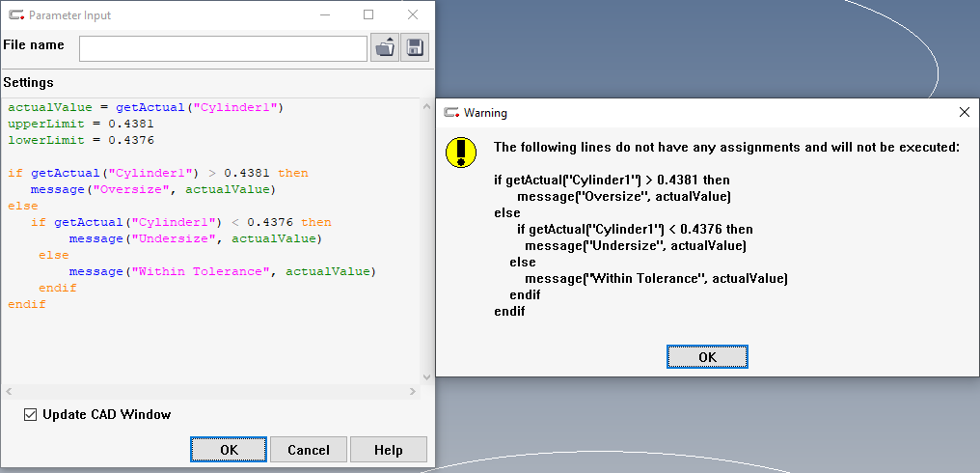
Task: Minimize the Parameter Input window
Action: [x=324, y=14]
